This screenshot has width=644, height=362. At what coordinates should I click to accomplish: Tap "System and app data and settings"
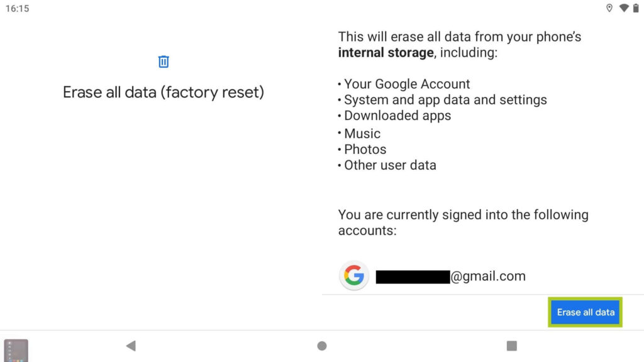[445, 100]
